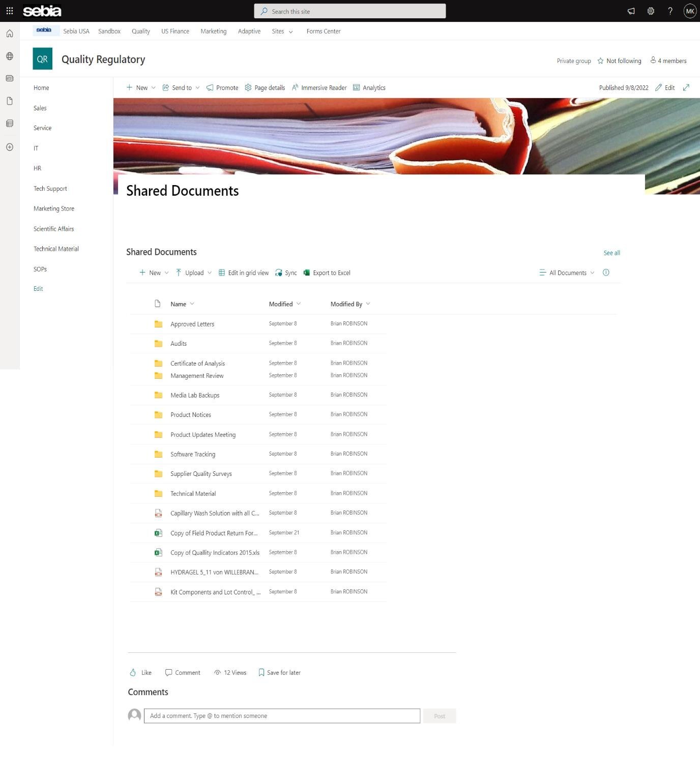Like this page
700x781 pixels.
pos(141,673)
